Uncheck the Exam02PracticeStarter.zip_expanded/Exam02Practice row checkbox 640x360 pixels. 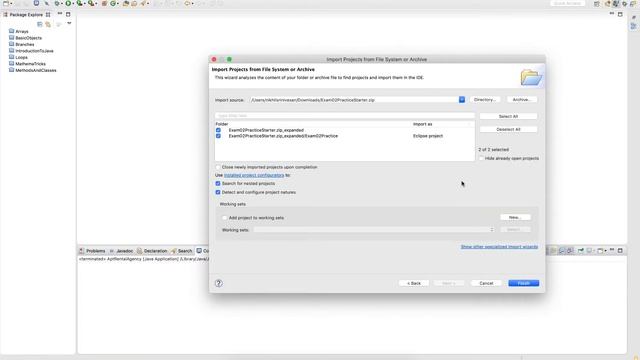tap(218, 136)
